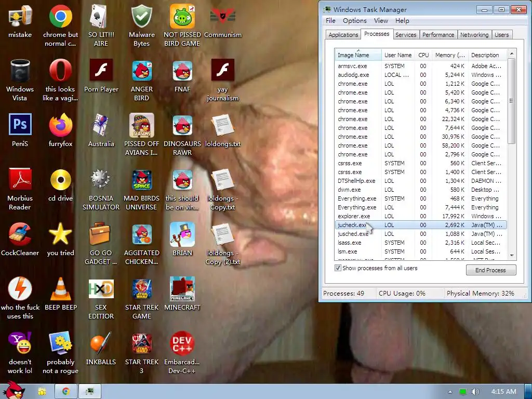Open the 'doesn't work lol' Yahoo icon
Image resolution: width=532 pixels, height=399 pixels.
(x=20, y=353)
